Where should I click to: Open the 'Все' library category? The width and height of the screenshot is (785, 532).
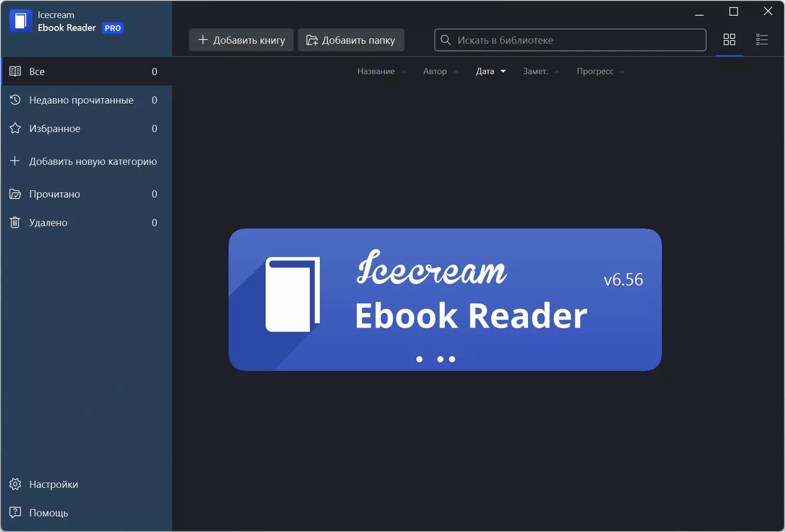pyautogui.click(x=87, y=71)
